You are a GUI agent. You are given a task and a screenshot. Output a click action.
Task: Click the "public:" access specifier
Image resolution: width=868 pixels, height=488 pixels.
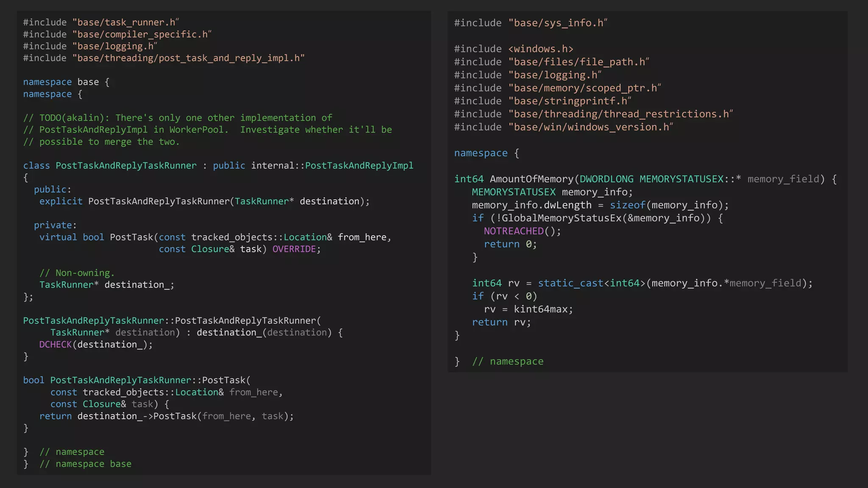53,189
